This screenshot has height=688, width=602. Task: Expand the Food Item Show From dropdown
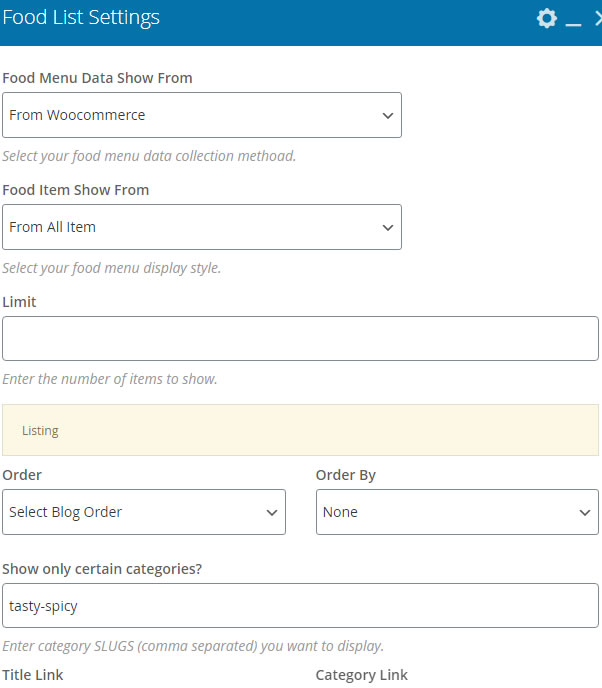202,227
